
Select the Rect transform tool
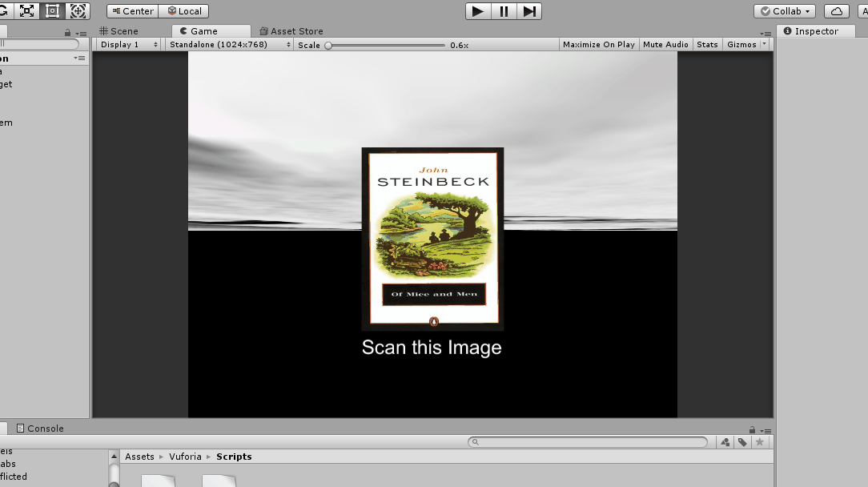point(54,10)
